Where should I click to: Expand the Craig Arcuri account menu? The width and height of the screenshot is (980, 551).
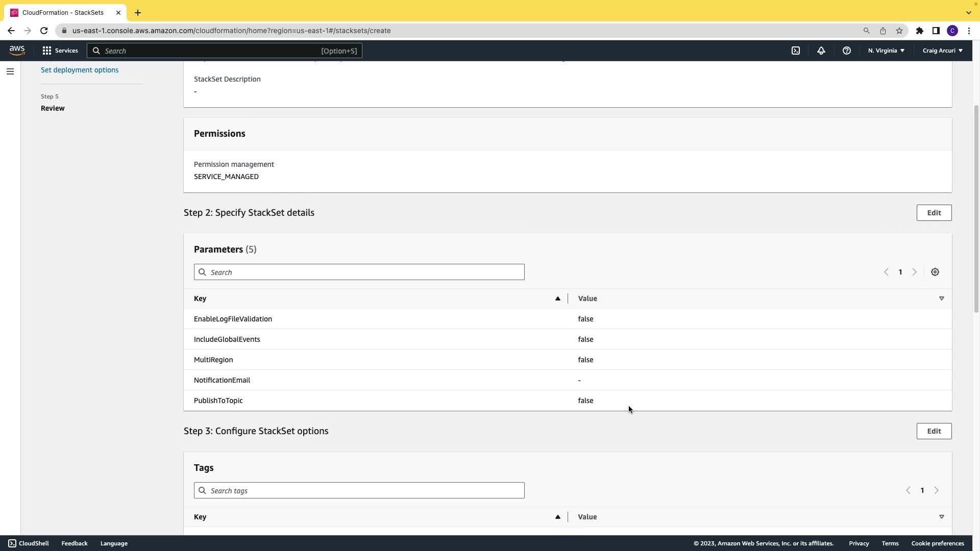(x=942, y=51)
